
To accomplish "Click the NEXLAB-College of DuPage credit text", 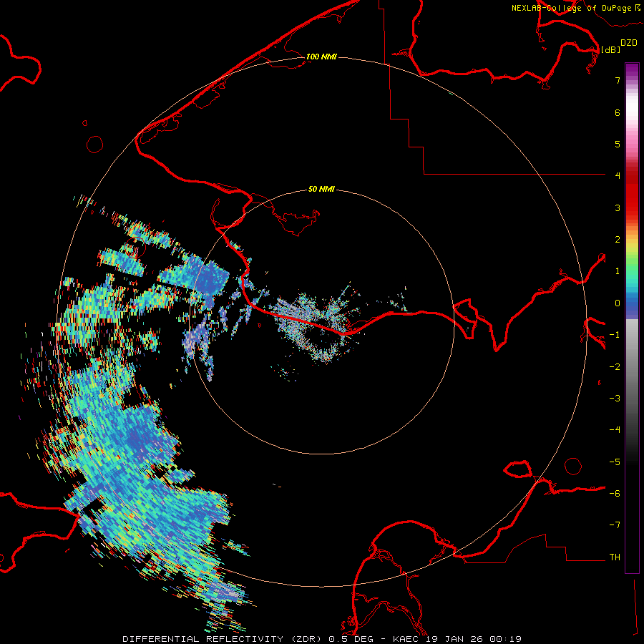I will (571, 8).
